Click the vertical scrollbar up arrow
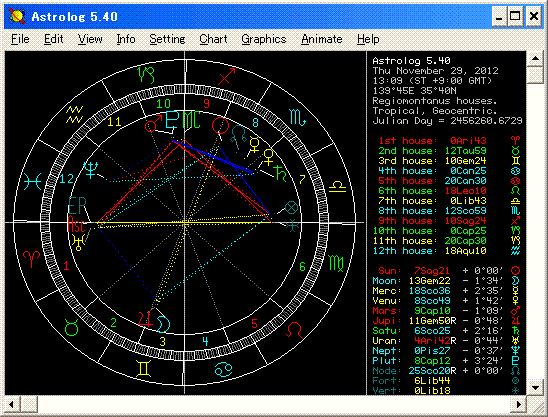This screenshot has height=417, width=548. click(x=535, y=58)
